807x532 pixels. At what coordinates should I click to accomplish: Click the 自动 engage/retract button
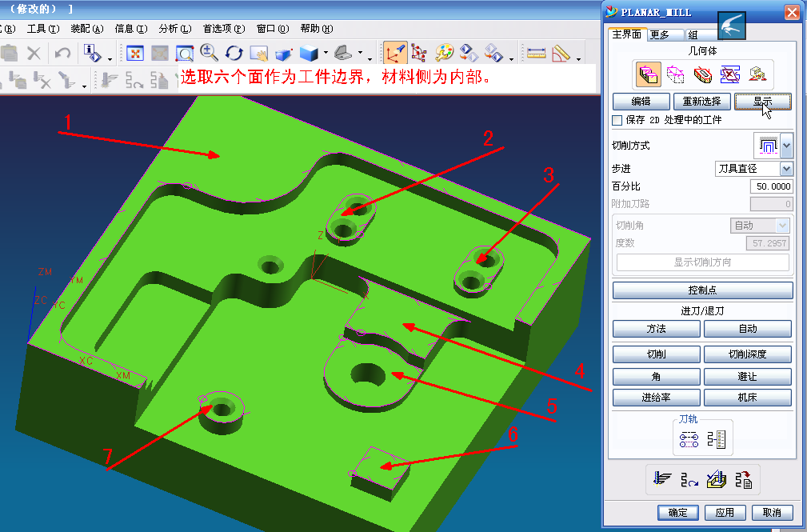click(747, 329)
